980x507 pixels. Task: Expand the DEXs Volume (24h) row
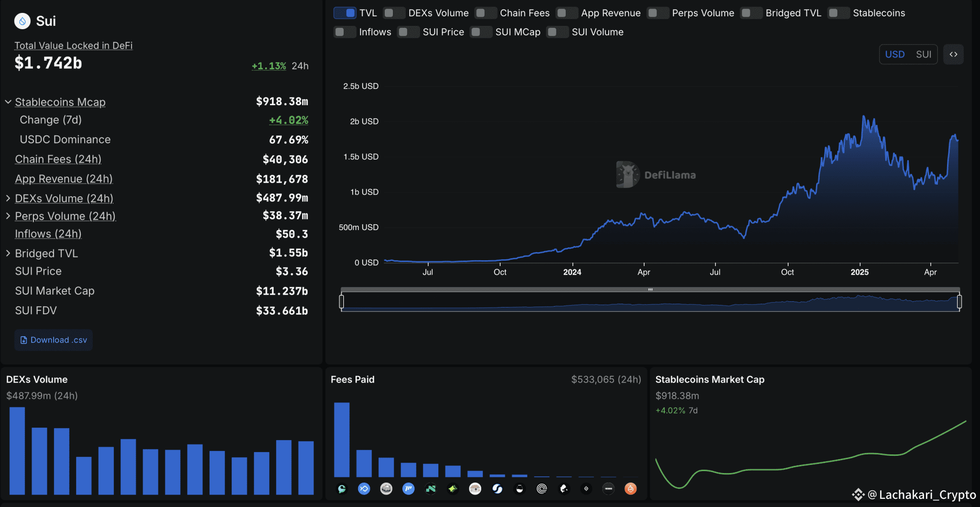(8, 198)
